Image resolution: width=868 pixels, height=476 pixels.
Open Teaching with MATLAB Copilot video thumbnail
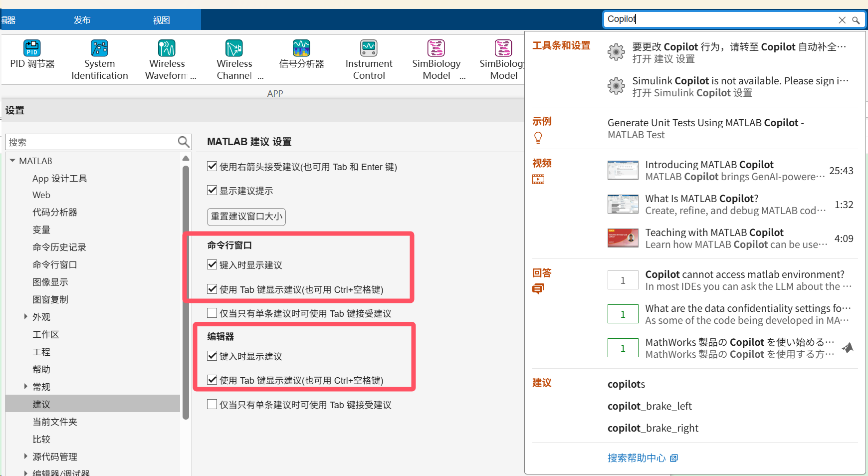(x=623, y=238)
